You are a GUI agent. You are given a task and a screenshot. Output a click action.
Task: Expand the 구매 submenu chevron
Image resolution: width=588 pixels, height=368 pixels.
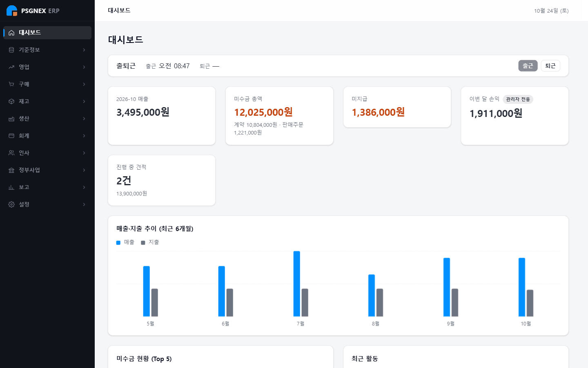[x=84, y=84]
